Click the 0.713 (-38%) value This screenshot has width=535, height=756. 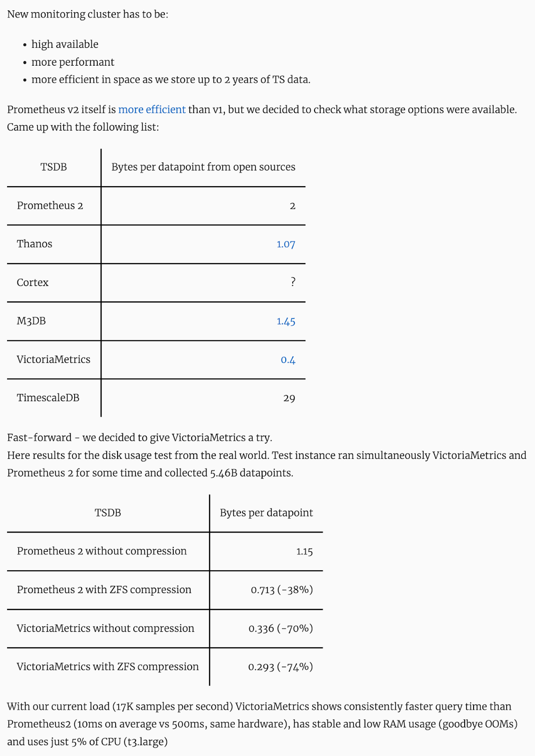tap(281, 590)
